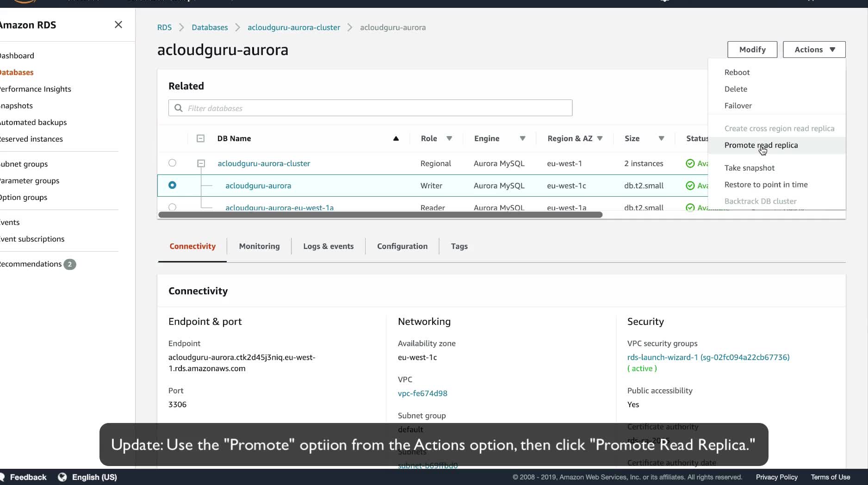Viewport: 868px width, 485px height.
Task: Select the acloudguru-aurora-cluster radio button
Action: [x=172, y=163]
